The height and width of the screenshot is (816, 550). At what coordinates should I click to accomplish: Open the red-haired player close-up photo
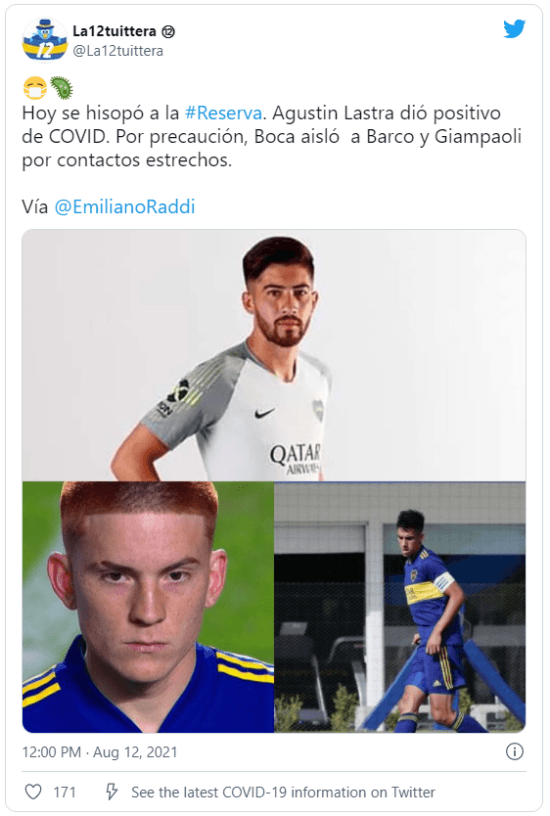tap(148, 607)
